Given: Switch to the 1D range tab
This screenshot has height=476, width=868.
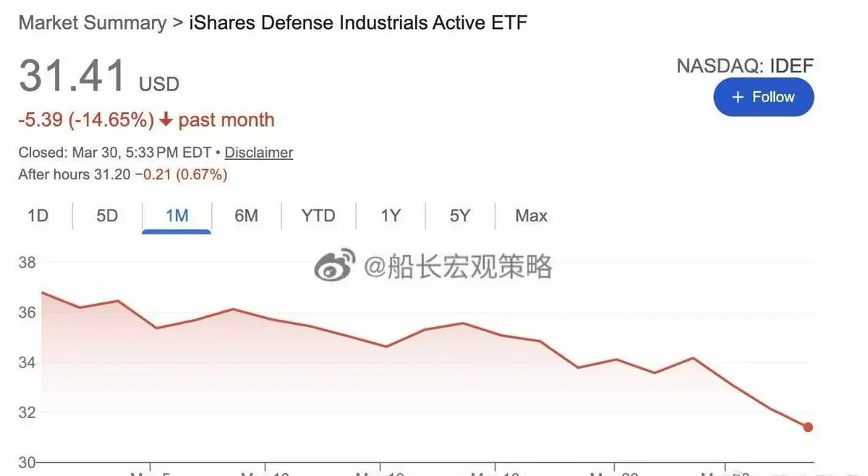Looking at the screenshot, I should [x=38, y=216].
